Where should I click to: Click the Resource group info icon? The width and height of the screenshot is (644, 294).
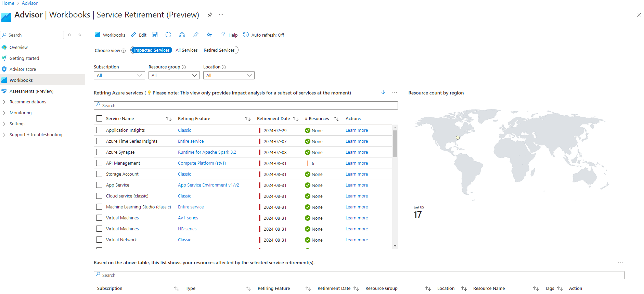pyautogui.click(x=184, y=67)
